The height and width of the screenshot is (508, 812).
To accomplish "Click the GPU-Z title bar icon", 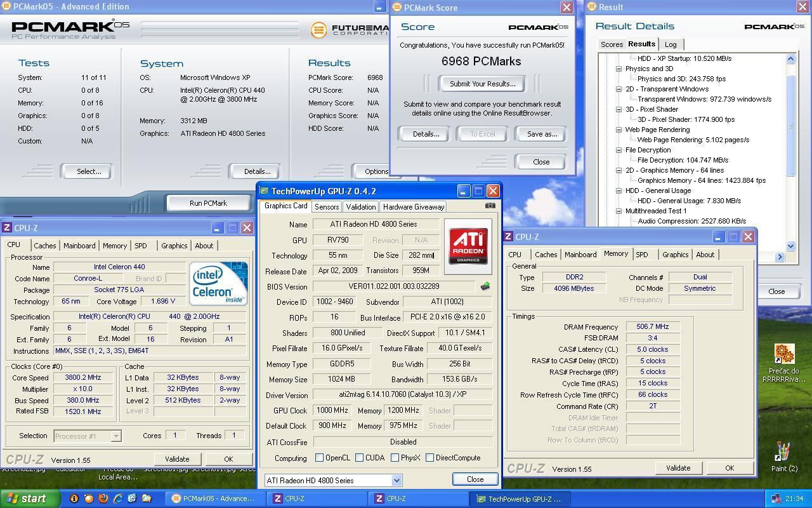I will [264, 190].
